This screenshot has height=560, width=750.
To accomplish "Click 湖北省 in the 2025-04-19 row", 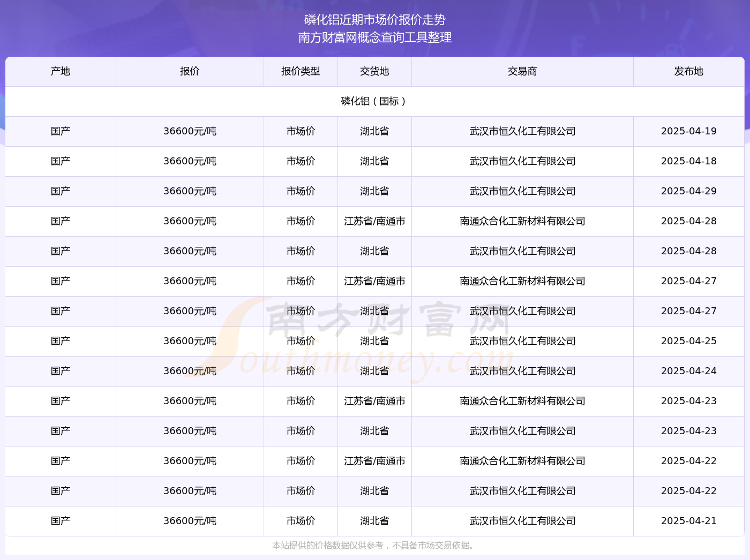I will [x=374, y=131].
